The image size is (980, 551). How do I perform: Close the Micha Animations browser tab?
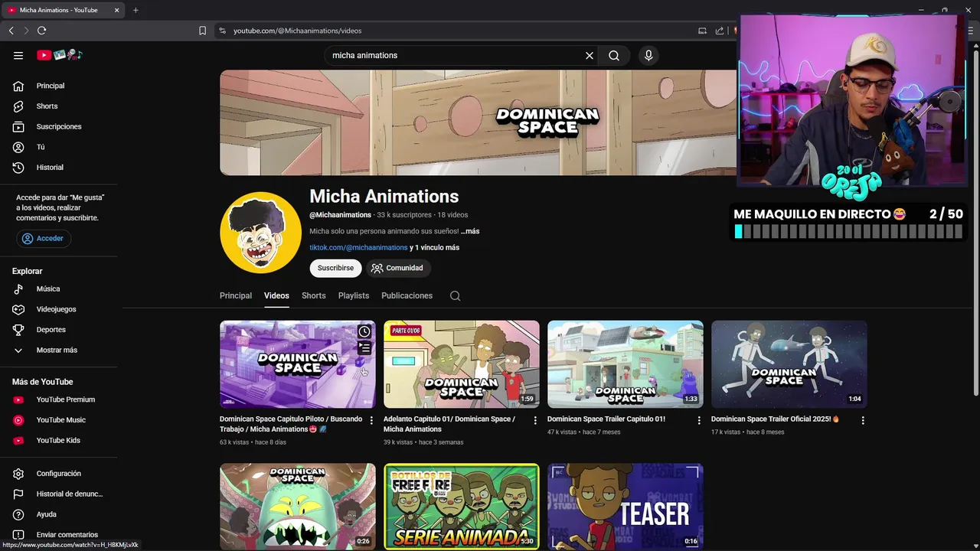(116, 10)
